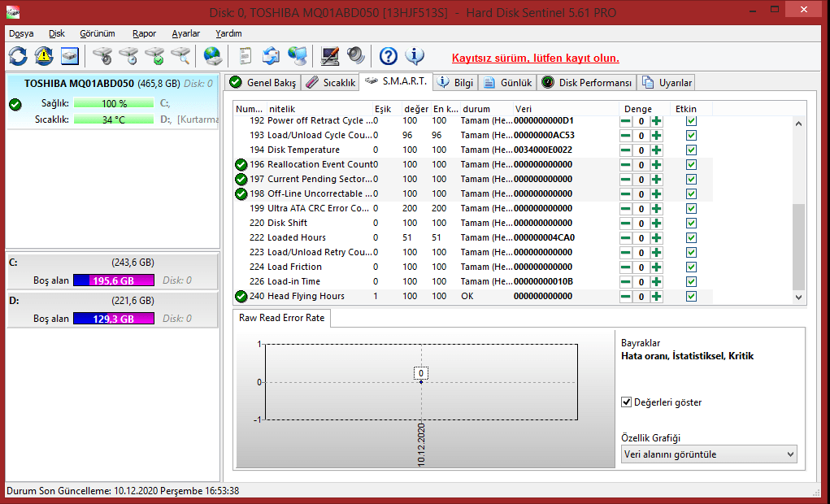Click scroll down arrow of SMART list
The width and height of the screenshot is (830, 504).
[799, 298]
